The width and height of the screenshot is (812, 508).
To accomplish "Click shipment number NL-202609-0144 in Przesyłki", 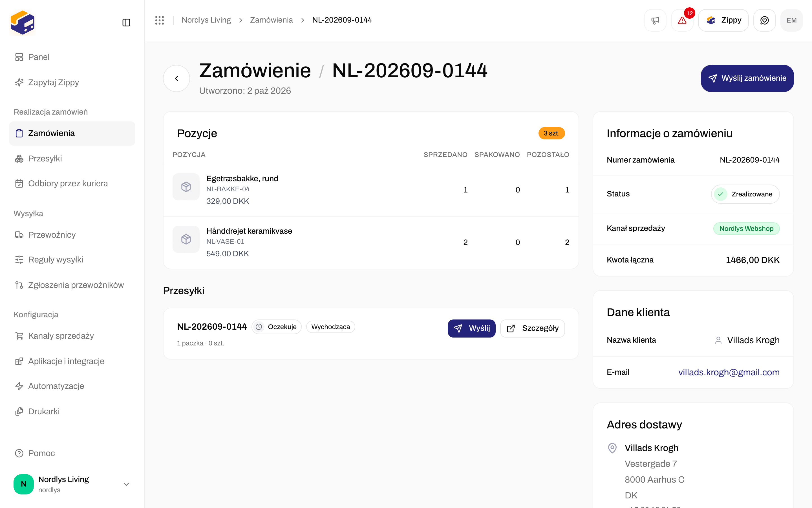I will pos(212,327).
